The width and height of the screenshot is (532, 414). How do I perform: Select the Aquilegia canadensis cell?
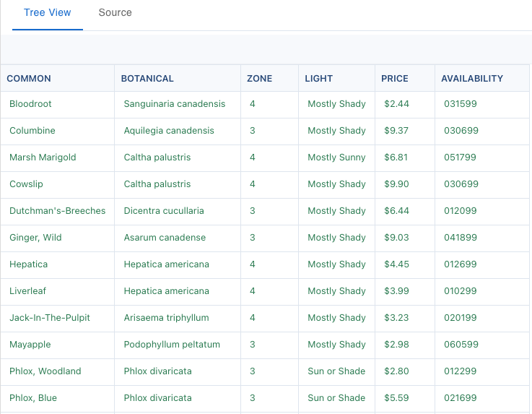[x=178, y=131]
